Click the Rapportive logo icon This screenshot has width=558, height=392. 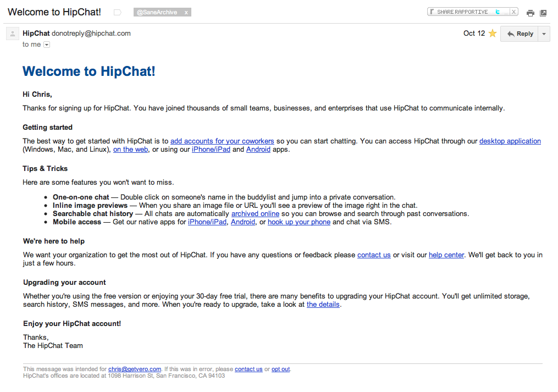[x=433, y=12]
